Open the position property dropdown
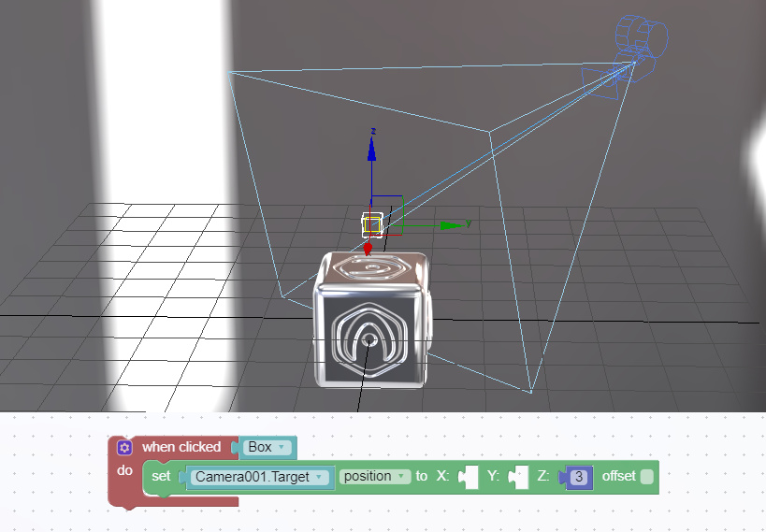 [375, 476]
